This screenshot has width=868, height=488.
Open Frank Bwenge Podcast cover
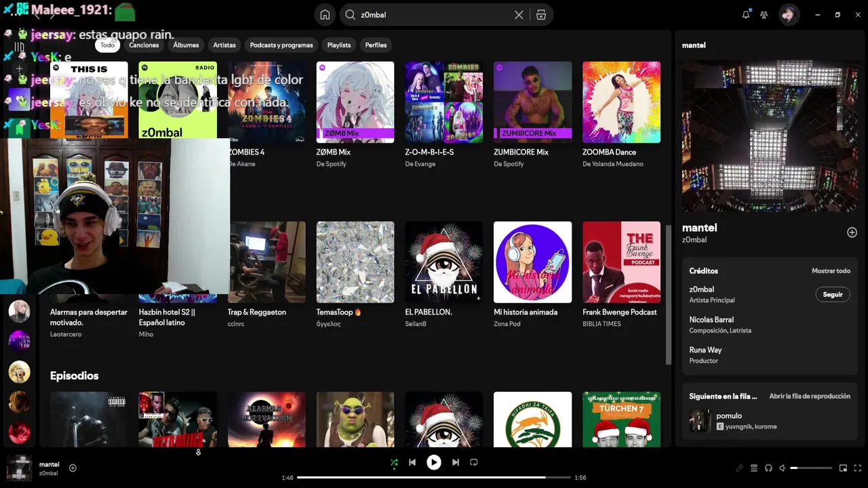pyautogui.click(x=621, y=262)
